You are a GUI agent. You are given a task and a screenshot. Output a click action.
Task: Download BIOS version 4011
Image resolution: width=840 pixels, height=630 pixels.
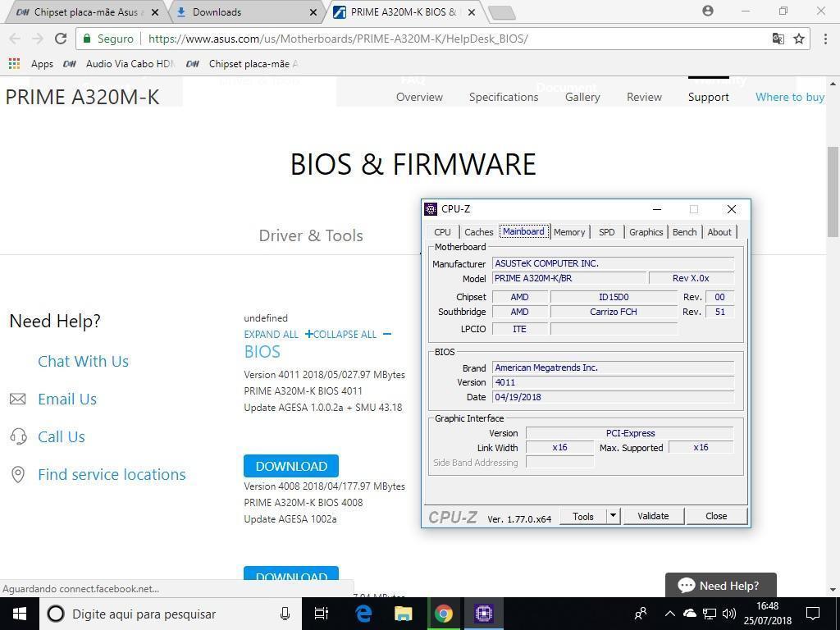click(x=291, y=466)
